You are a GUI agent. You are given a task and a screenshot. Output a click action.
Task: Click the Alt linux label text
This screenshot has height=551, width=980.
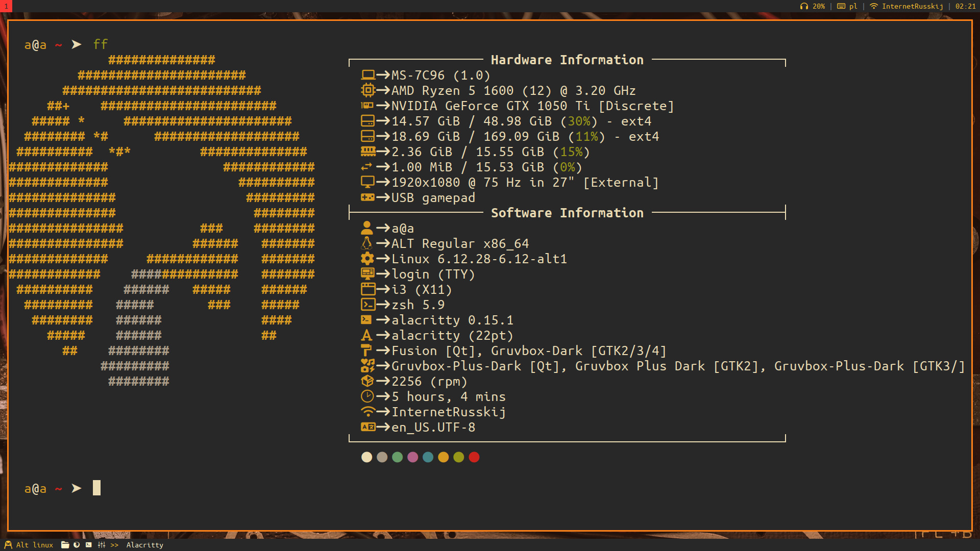tap(35, 545)
